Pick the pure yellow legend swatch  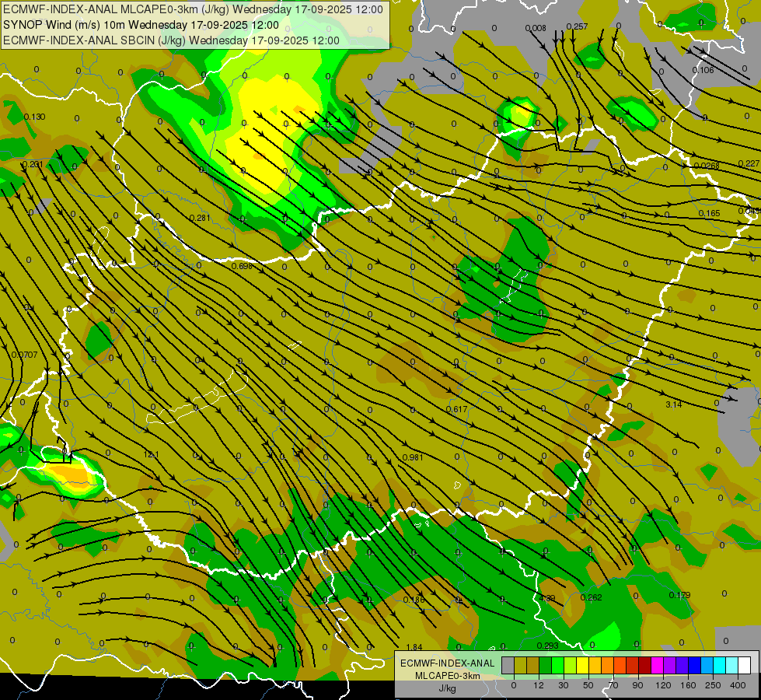point(582,665)
